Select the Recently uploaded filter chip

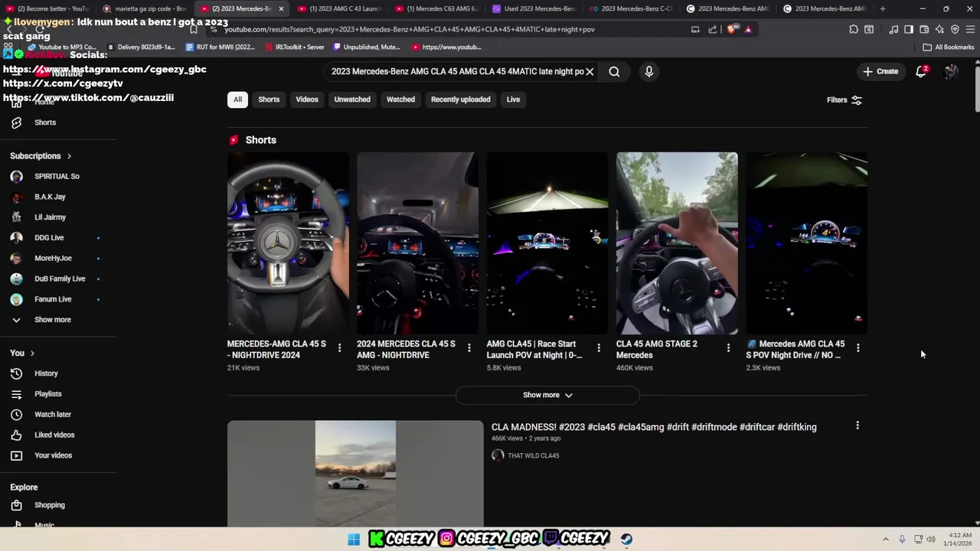[x=460, y=99]
